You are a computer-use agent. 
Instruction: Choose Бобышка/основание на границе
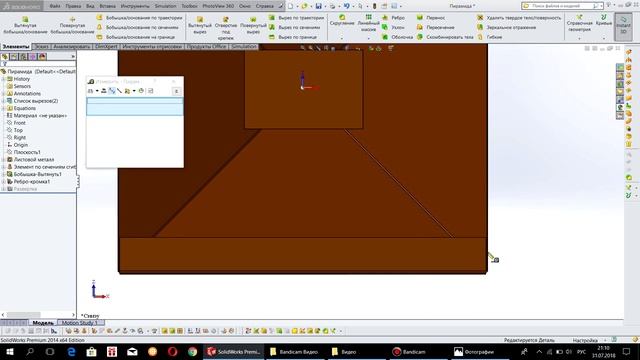[x=136, y=37]
